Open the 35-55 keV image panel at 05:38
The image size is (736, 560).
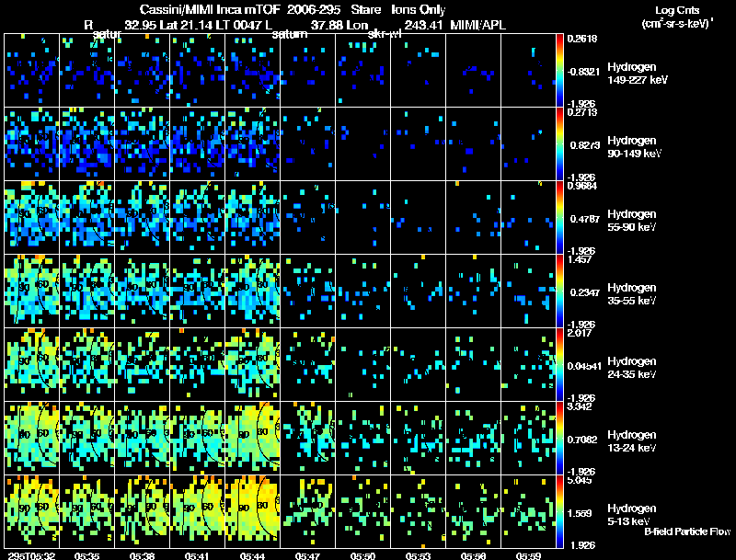143,291
